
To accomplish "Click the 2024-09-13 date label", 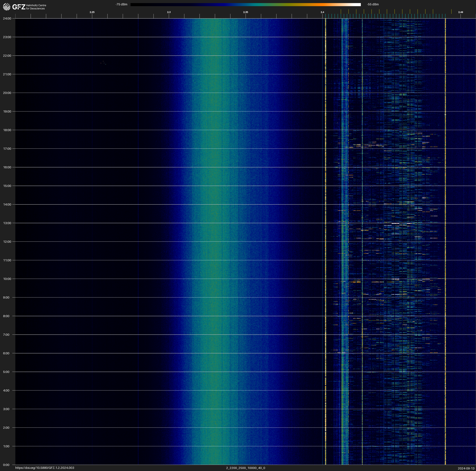I will click(466, 468).
